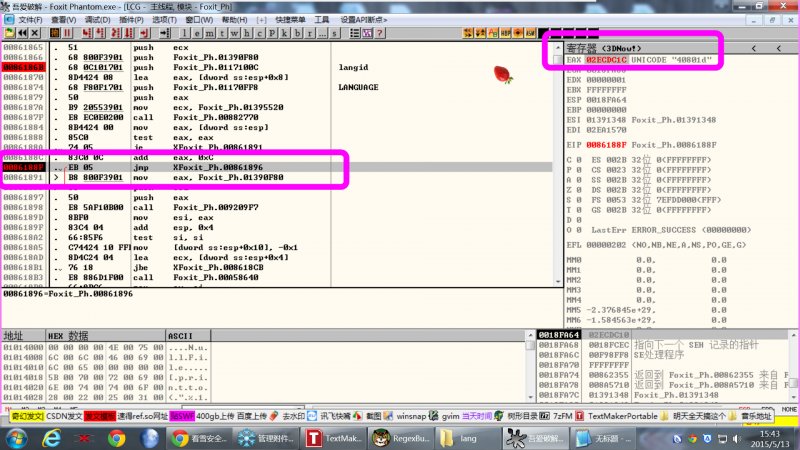800x450 pixels.
Task: Click the 寄存器 (3DNow!) registers header
Action: (x=604, y=48)
